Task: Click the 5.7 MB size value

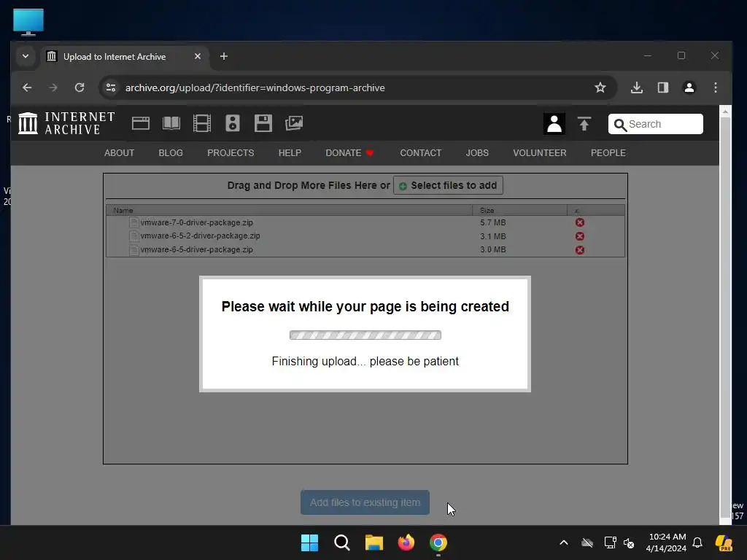Action: (493, 222)
